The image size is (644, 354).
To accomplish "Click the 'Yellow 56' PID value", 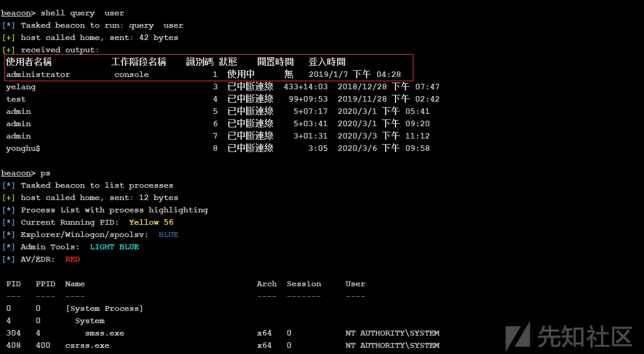I will (x=151, y=222).
